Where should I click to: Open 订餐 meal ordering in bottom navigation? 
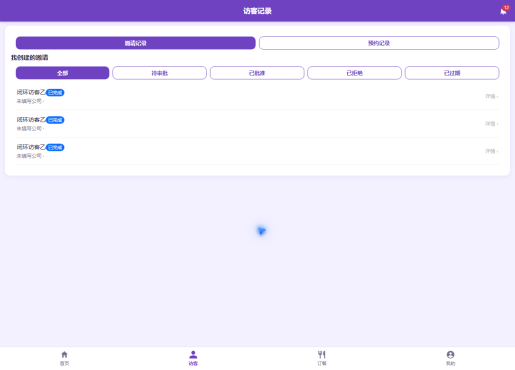pos(322,358)
